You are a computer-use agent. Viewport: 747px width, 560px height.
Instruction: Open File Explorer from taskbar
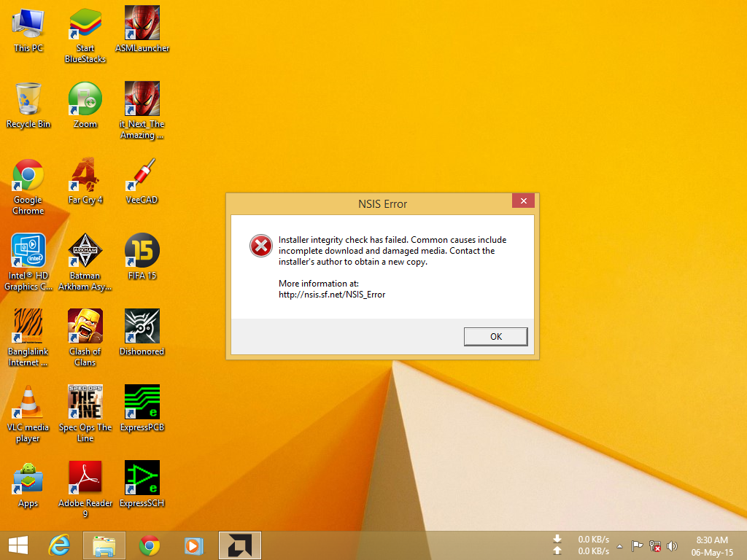tap(104, 545)
